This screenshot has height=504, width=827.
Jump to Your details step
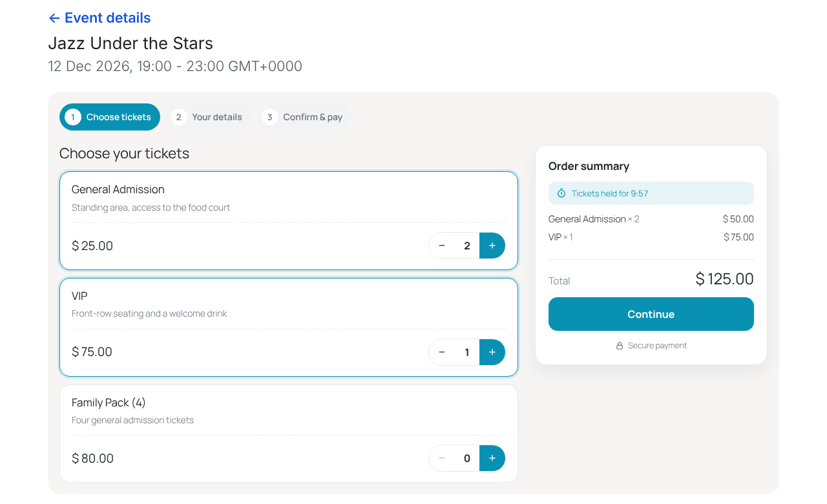click(208, 117)
